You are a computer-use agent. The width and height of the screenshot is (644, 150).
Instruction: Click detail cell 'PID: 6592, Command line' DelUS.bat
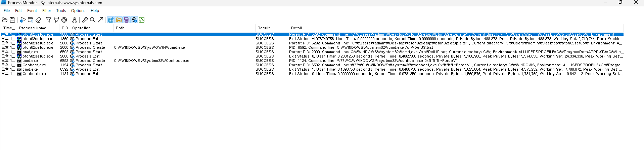(361, 47)
